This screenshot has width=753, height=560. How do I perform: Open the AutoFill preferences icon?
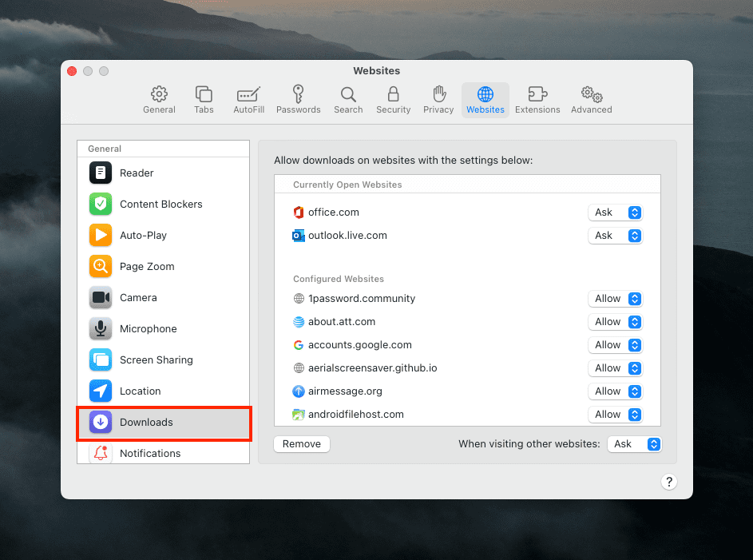coord(249,94)
